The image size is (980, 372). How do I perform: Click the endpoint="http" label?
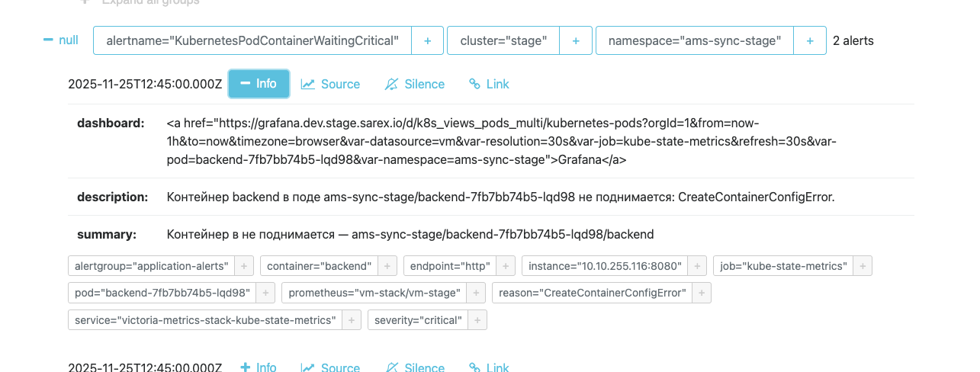click(450, 266)
